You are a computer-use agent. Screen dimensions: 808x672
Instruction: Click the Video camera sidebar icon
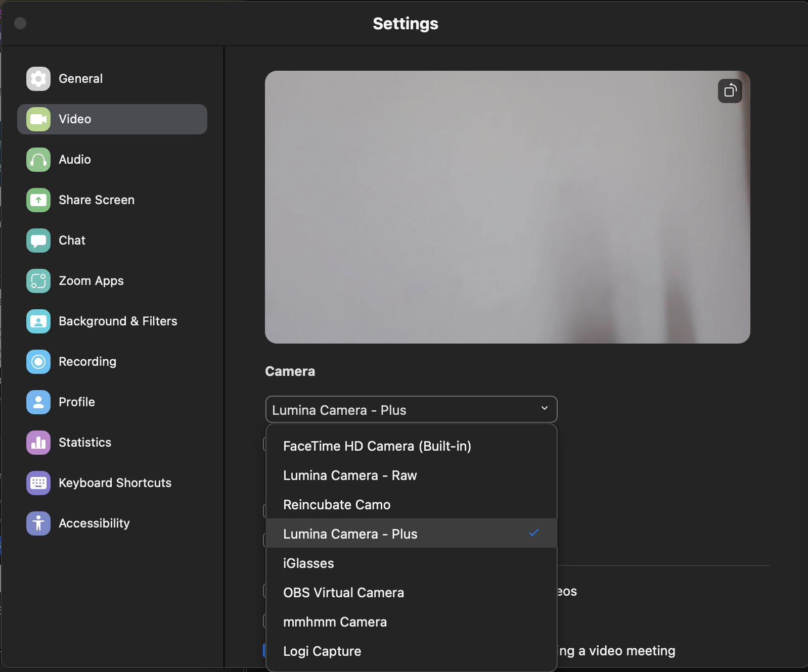coord(38,119)
